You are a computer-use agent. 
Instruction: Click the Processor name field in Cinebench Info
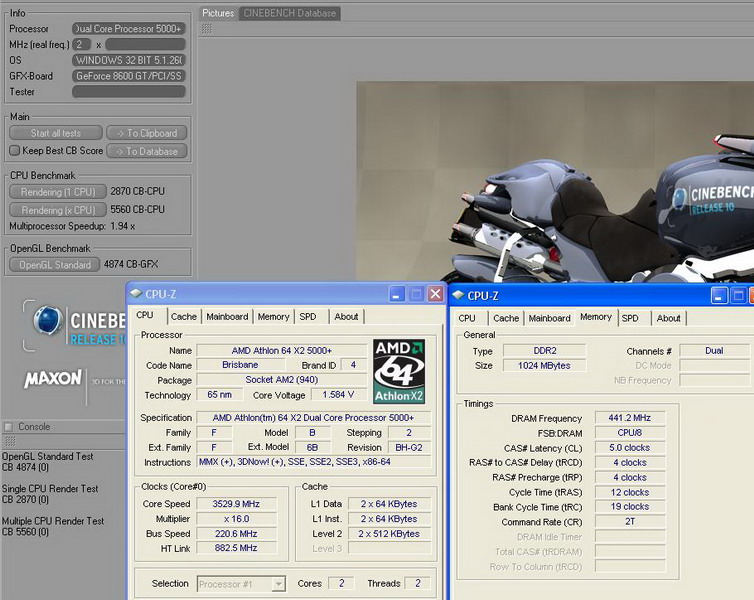(129, 29)
